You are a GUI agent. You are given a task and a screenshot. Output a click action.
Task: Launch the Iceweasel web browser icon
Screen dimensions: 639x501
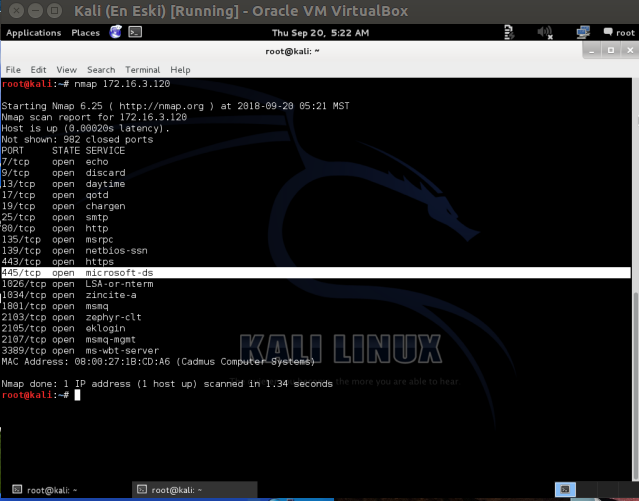tap(116, 32)
